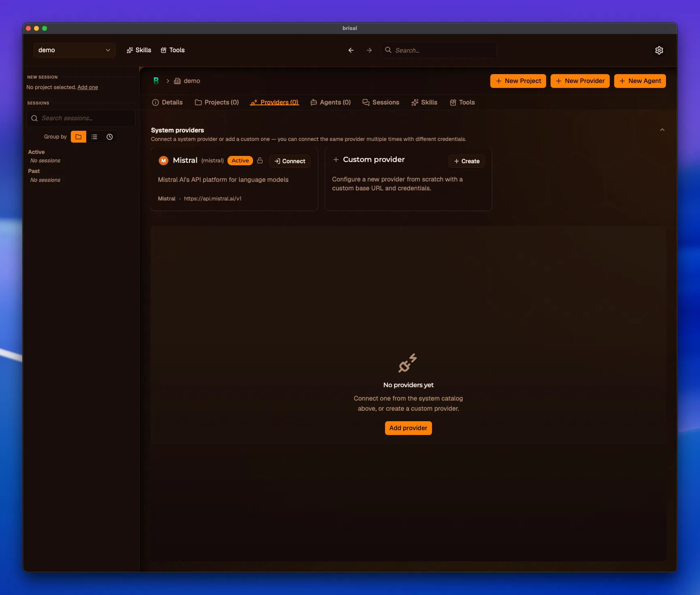Viewport: 700px width, 595px height.
Task: Select the Providers (0) tab
Action: pos(274,102)
